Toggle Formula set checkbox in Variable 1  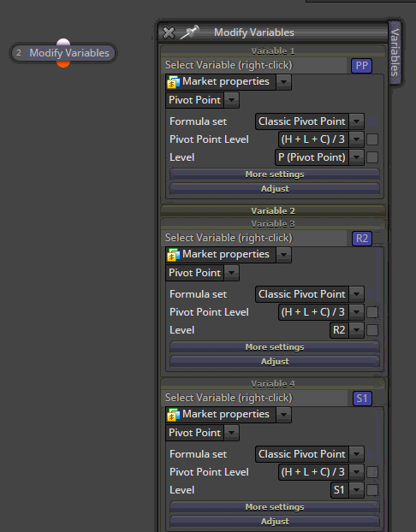click(372, 121)
